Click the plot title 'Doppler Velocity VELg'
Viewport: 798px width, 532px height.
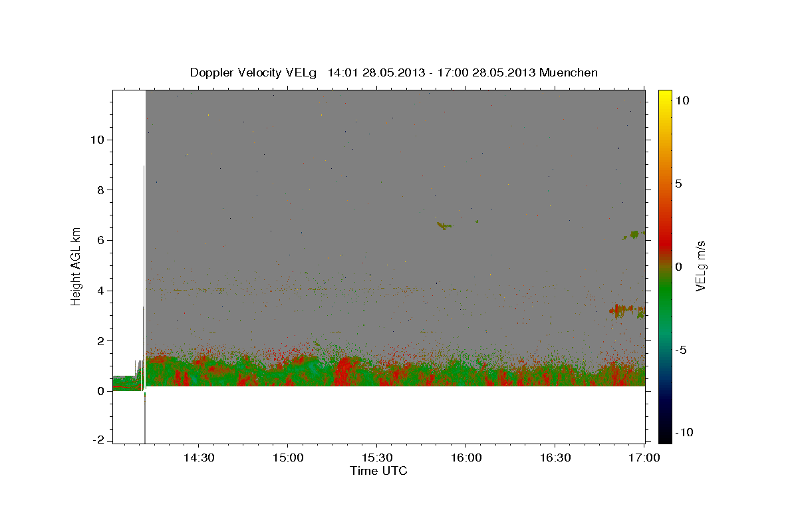click(x=253, y=72)
